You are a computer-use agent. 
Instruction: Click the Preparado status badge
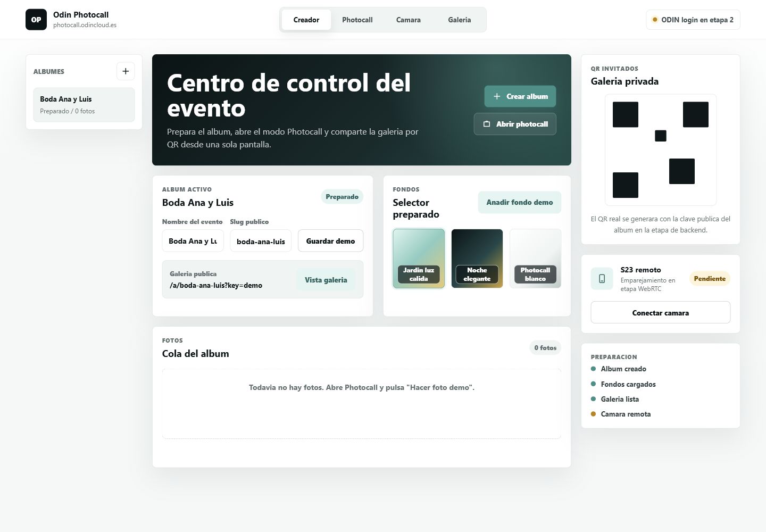coord(342,197)
